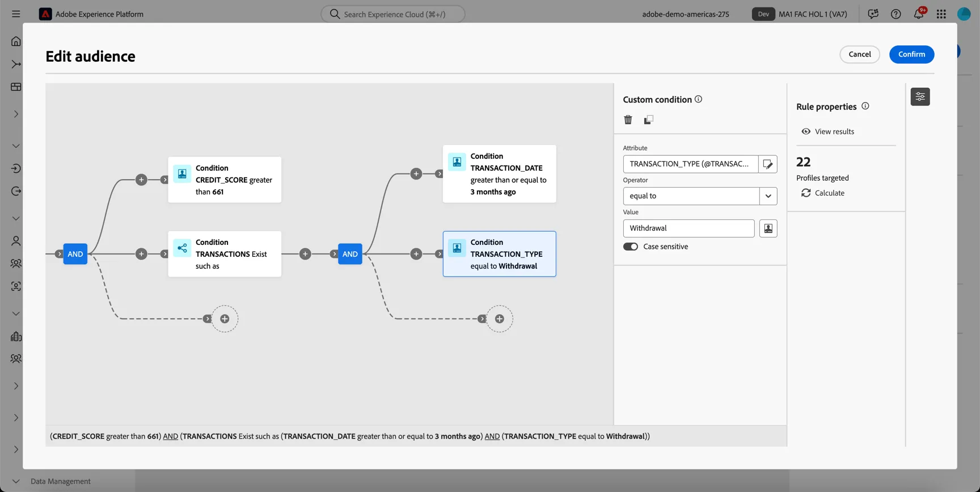Open rule properties settings panel icon

coord(920,97)
